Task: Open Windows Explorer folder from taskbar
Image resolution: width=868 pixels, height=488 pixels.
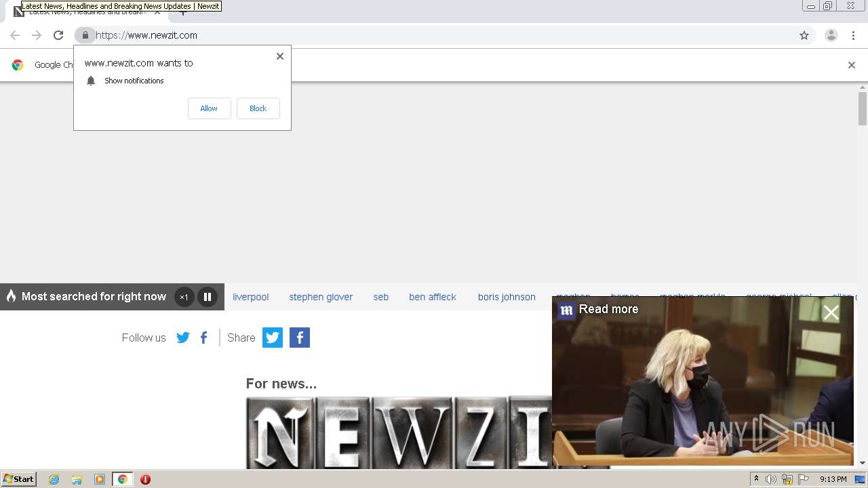Action: point(77,479)
